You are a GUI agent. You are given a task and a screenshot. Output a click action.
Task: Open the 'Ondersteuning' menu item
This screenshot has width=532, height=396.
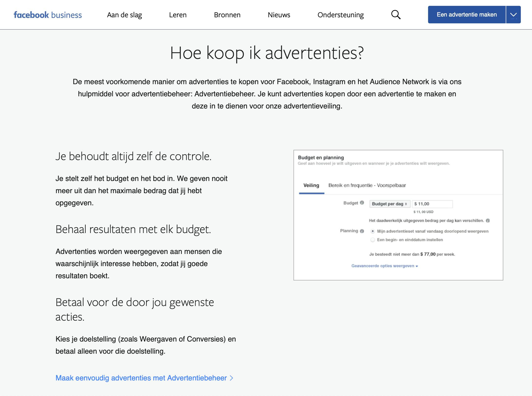(340, 15)
